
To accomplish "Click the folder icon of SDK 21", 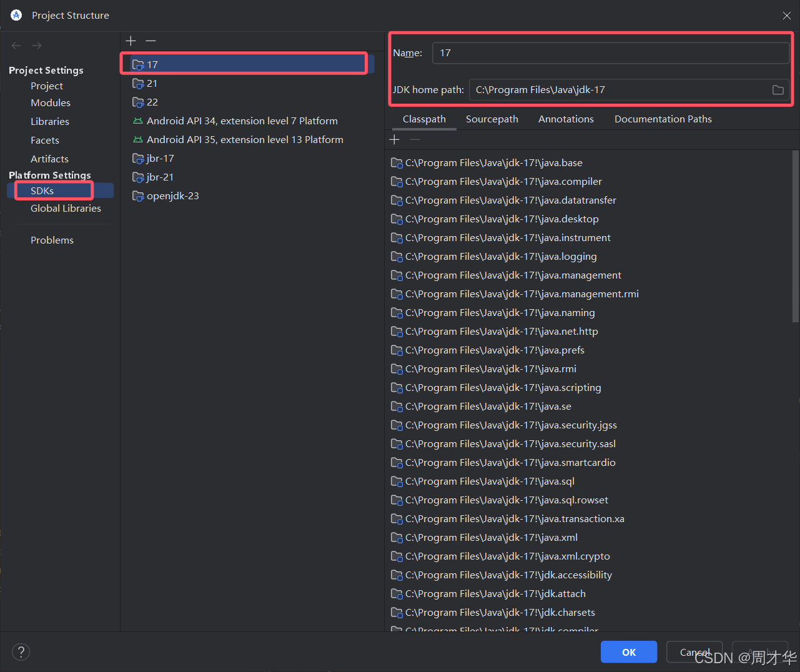I will pos(138,84).
